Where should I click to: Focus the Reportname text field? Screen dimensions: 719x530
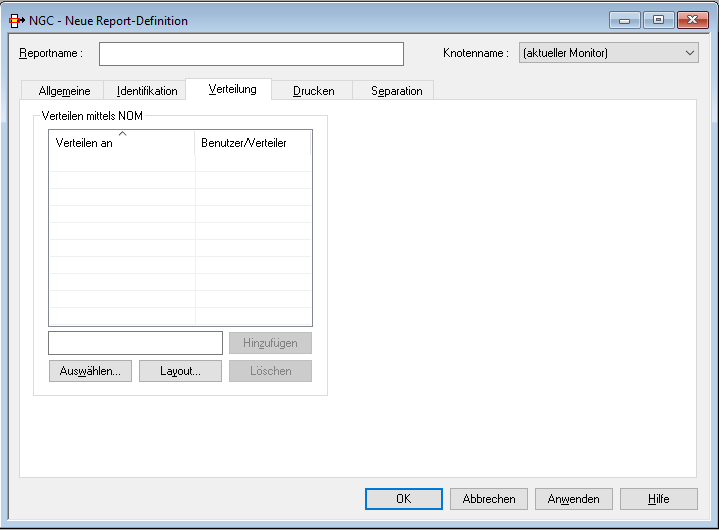click(x=251, y=54)
